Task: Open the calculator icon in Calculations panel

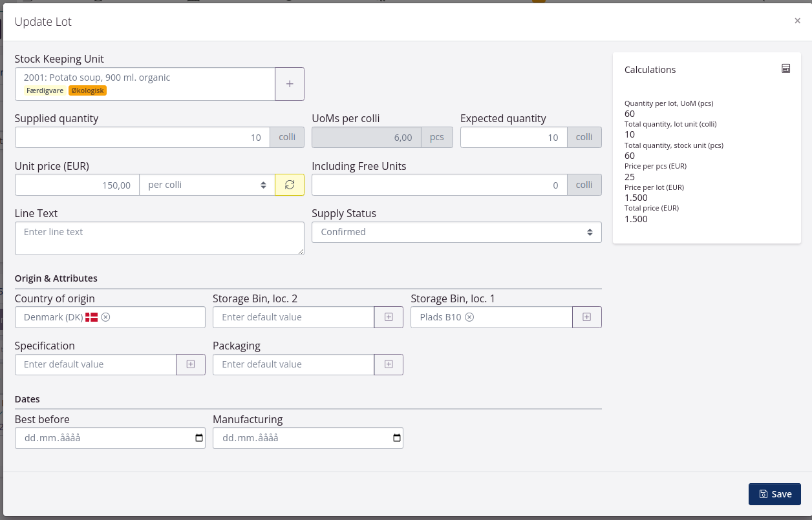Action: click(785, 68)
